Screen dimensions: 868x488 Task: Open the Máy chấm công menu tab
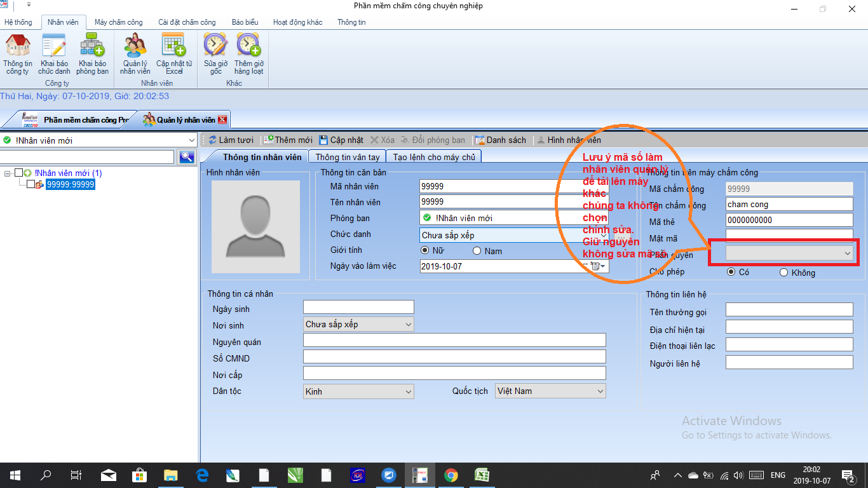click(x=119, y=22)
